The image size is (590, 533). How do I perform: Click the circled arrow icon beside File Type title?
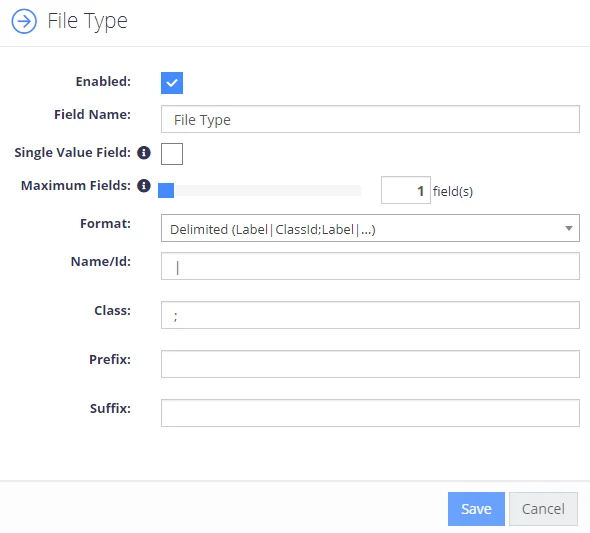pos(24,21)
